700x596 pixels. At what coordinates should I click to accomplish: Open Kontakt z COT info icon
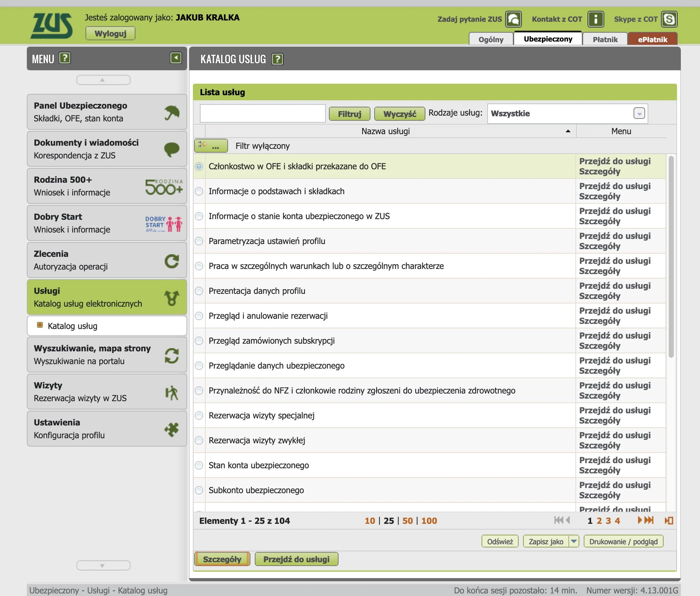click(595, 19)
